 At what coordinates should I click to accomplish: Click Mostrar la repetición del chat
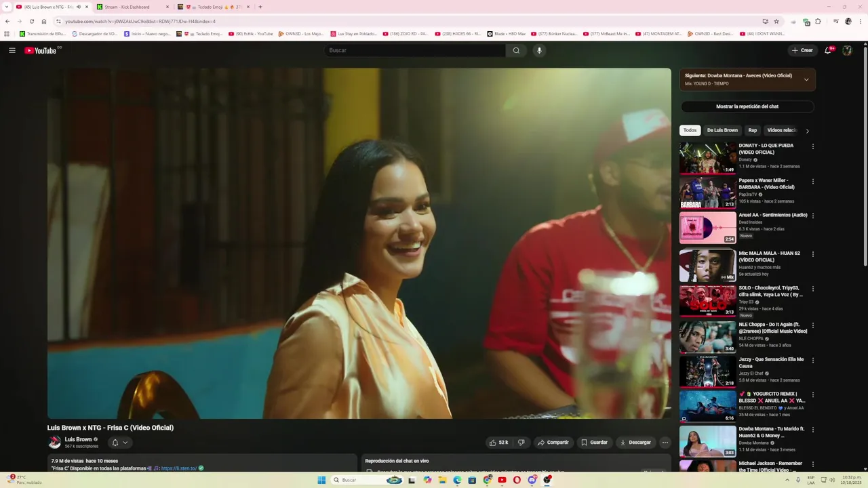[747, 106]
